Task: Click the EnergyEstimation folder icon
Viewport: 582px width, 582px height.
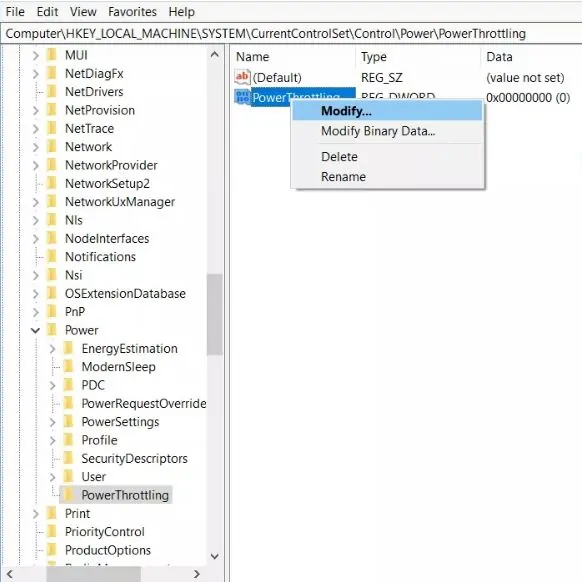Action: pos(69,348)
